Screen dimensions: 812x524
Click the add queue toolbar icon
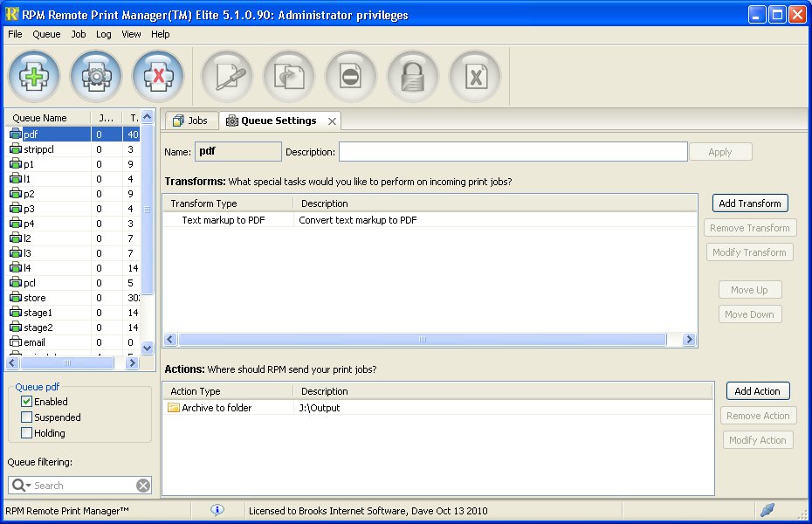[x=34, y=77]
